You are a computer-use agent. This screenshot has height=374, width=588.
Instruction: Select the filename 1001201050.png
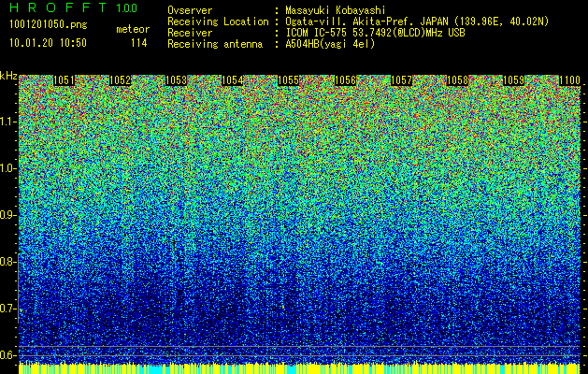[x=49, y=25]
